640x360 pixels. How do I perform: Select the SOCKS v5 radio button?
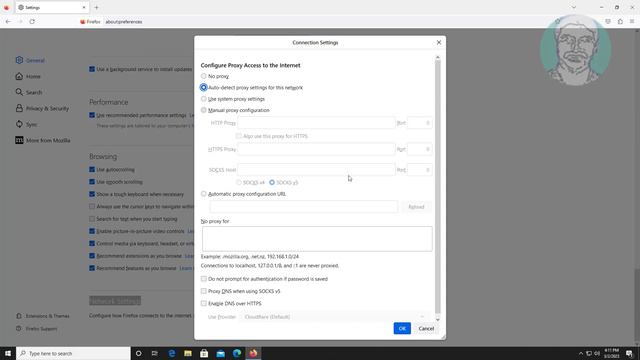(272, 182)
